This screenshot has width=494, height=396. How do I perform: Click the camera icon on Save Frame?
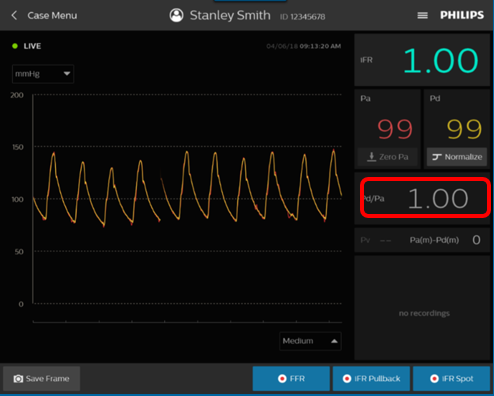click(x=18, y=379)
